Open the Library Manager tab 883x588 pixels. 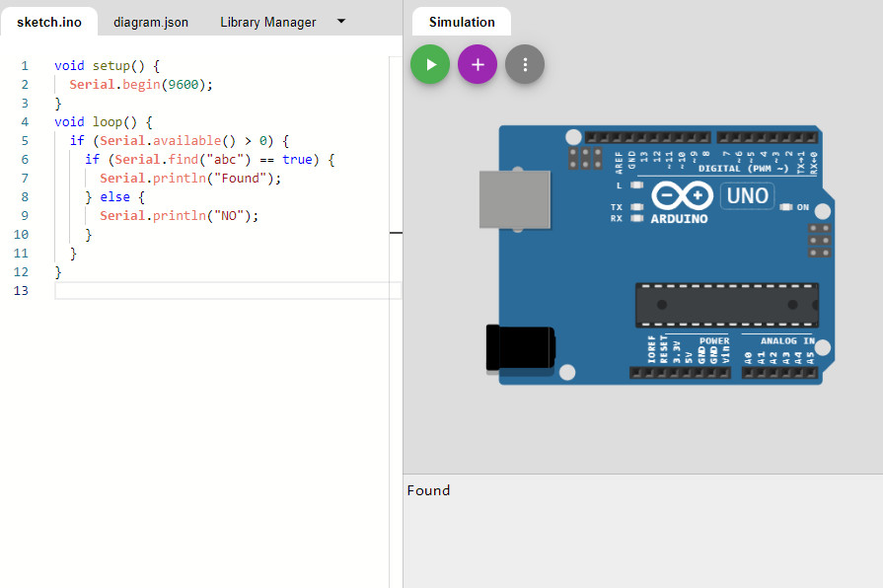point(268,22)
